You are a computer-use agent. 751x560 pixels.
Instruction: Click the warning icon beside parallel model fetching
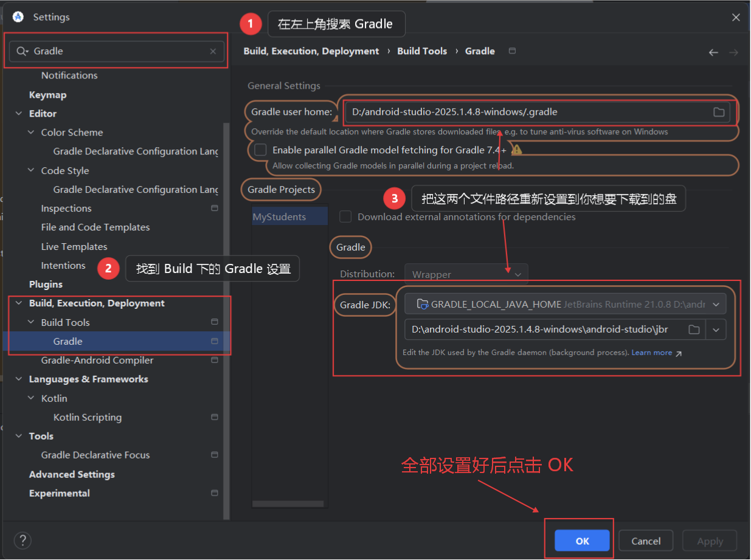pos(517,149)
